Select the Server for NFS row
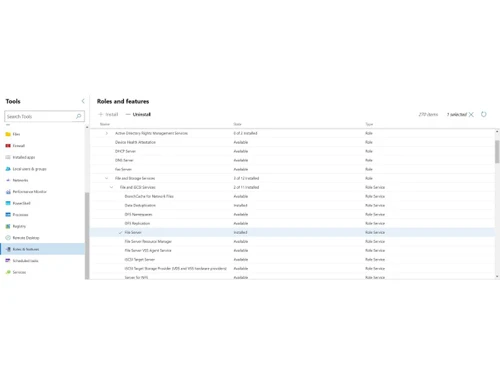The height and width of the screenshot is (375, 500). 292,277
